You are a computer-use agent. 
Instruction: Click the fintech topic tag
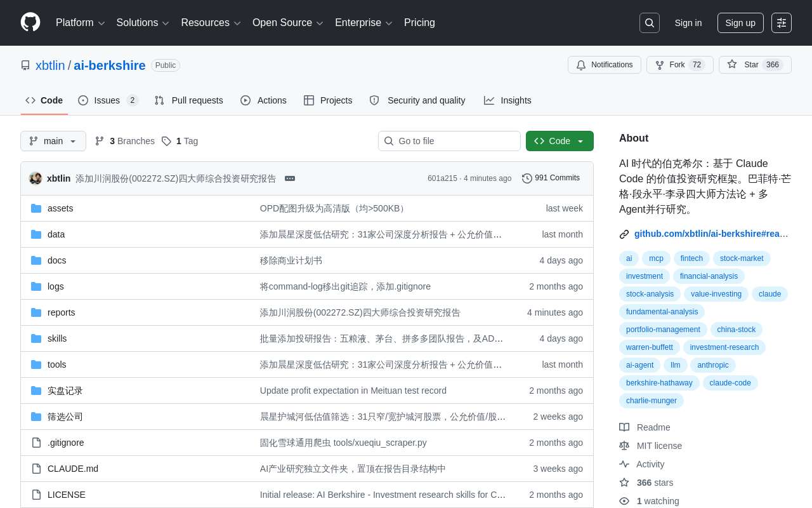click(691, 258)
